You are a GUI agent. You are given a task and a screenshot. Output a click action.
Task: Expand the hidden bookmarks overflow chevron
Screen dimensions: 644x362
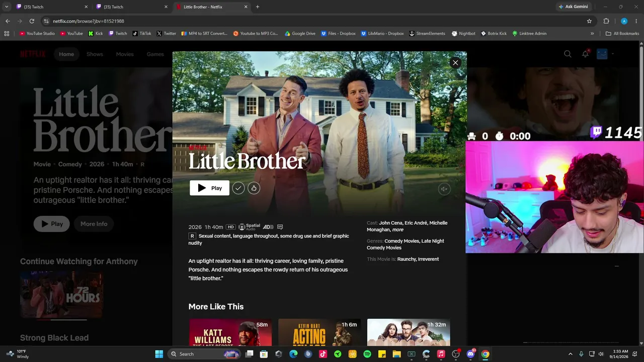pyautogui.click(x=592, y=34)
